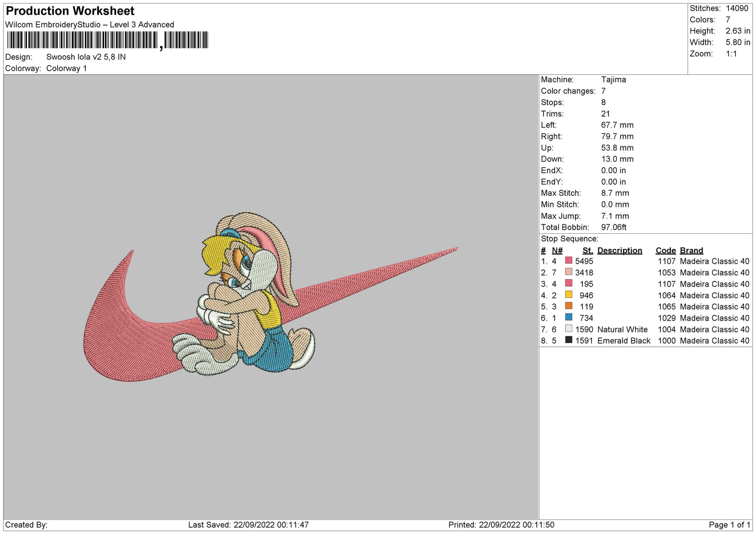756x534 pixels.
Task: Click the orange swatch for stop 5
Action: pyautogui.click(x=569, y=306)
